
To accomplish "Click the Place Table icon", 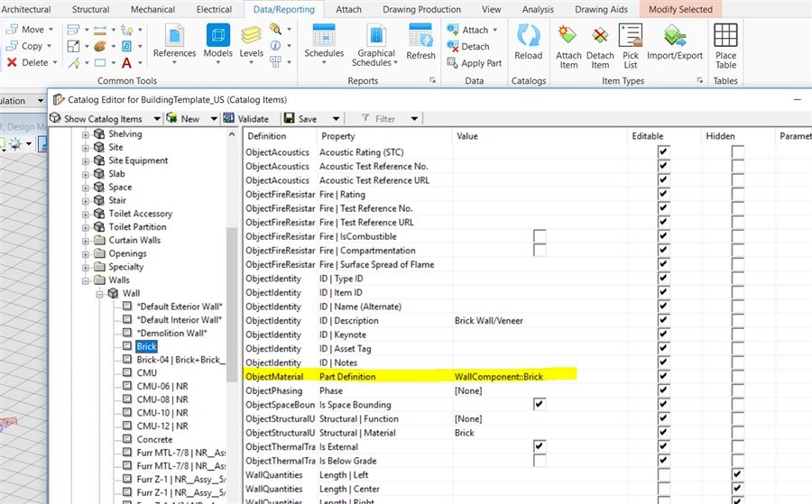I will coord(725,35).
